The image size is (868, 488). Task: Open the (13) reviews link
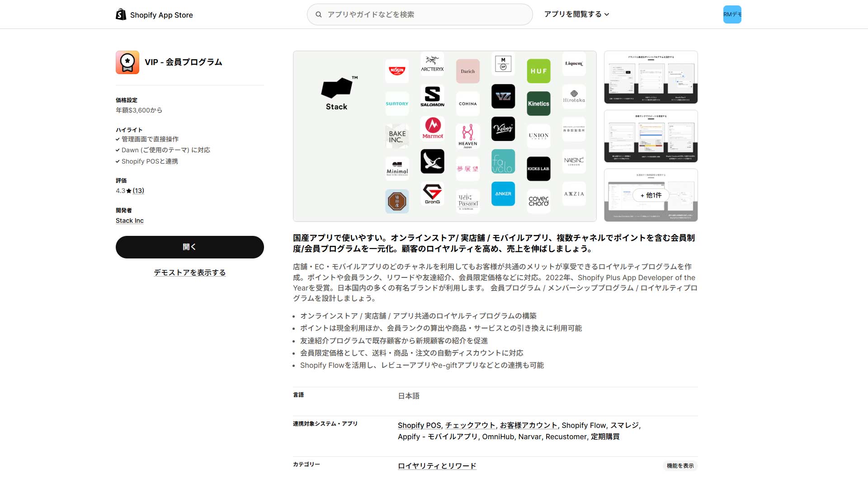tap(138, 191)
